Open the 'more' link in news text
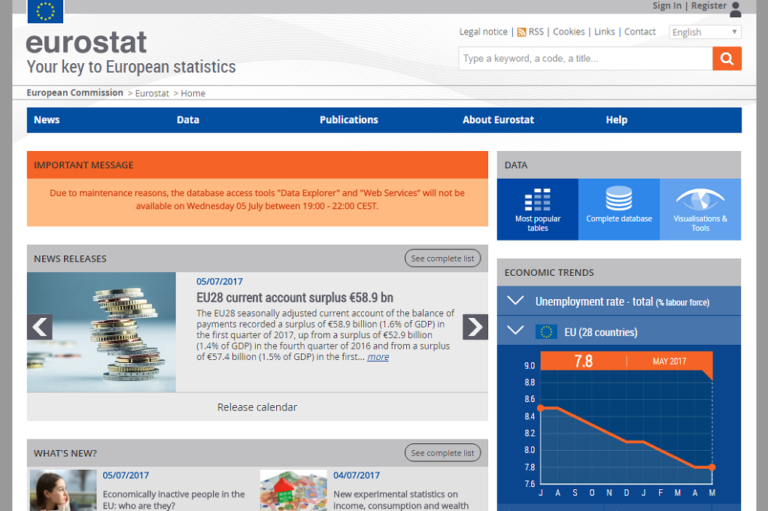The image size is (768, 511). (x=378, y=357)
